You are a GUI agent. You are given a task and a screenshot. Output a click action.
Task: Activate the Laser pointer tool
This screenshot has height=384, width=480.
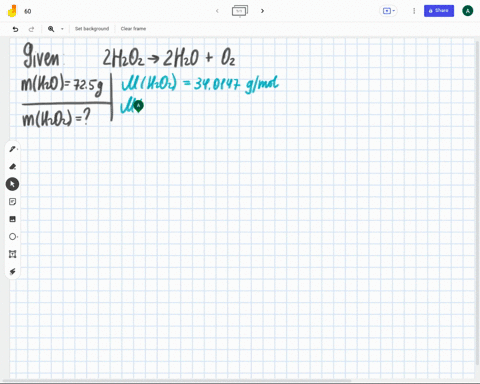tap(13, 272)
